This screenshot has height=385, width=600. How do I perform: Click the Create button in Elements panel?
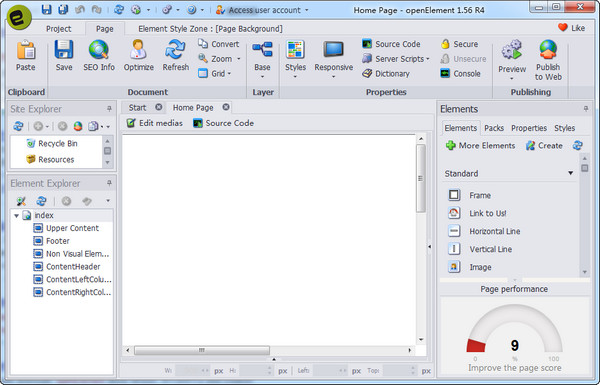coord(544,145)
